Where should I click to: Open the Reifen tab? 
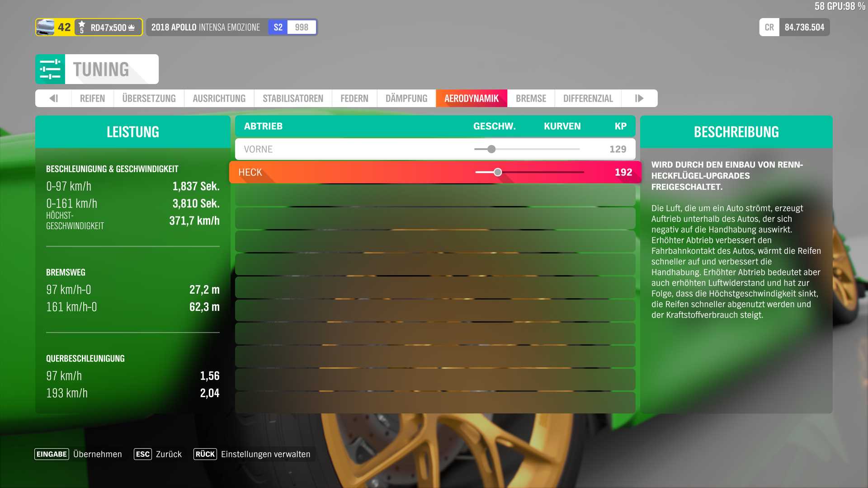point(92,99)
